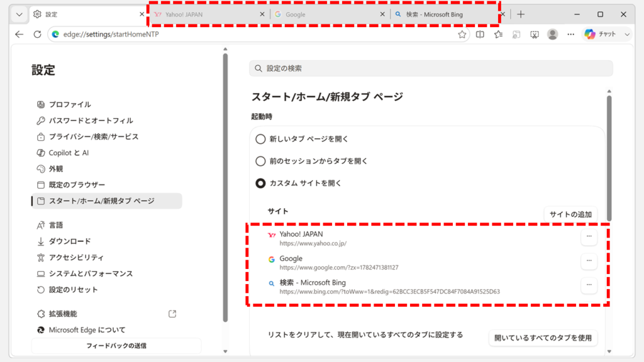Click サイトの追加 button

[x=570, y=214]
